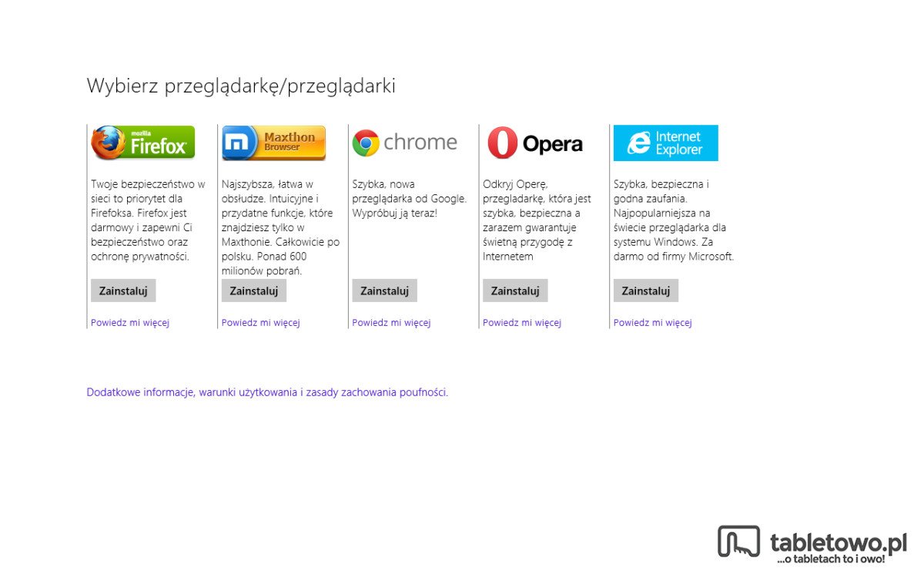924x578 pixels.
Task: Click Maxthon description 'Najszybsza, łatwa w obsłudze'
Action: (280, 227)
